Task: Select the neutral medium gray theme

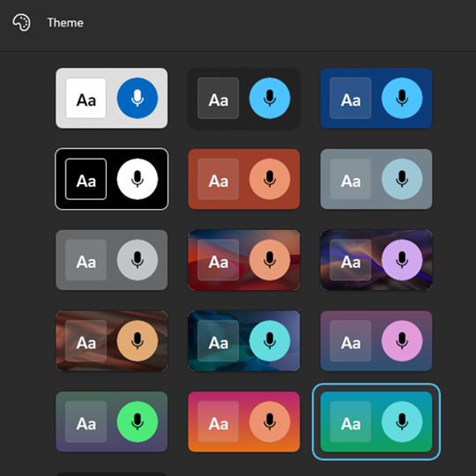Action: pyautogui.click(x=111, y=260)
